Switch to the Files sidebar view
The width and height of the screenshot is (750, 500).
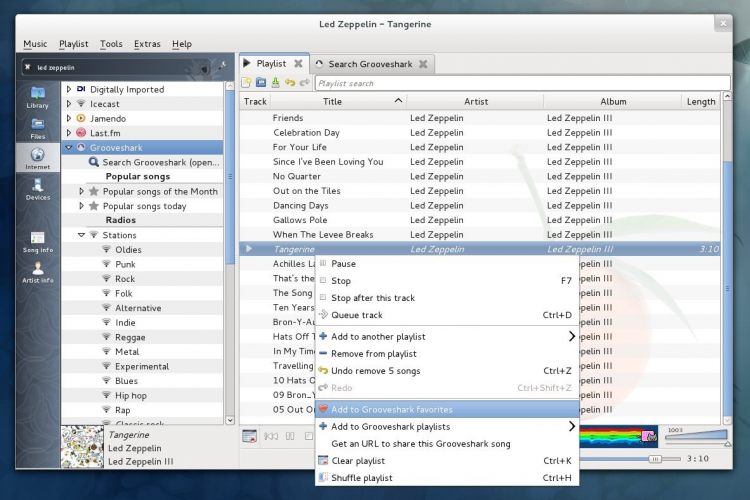(x=37, y=128)
